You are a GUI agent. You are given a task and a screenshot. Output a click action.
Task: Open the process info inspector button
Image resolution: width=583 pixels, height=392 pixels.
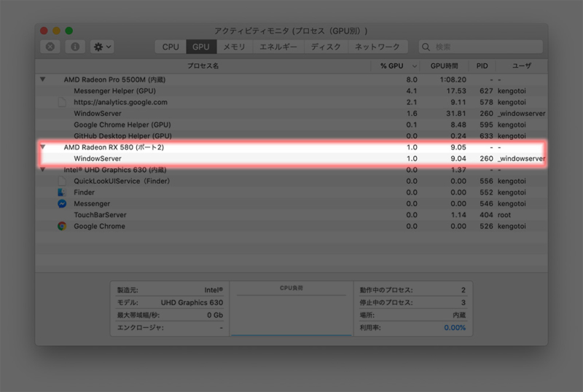point(75,47)
